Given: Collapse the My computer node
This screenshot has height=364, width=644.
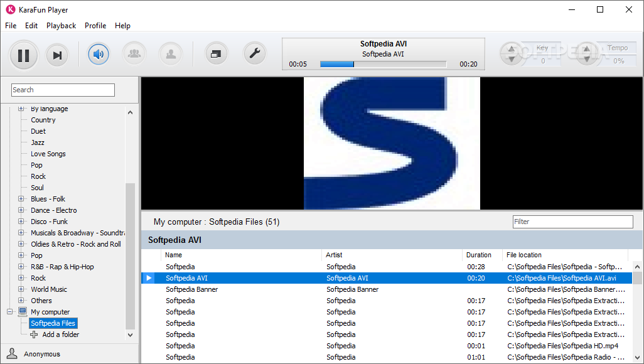Looking at the screenshot, I should point(10,312).
